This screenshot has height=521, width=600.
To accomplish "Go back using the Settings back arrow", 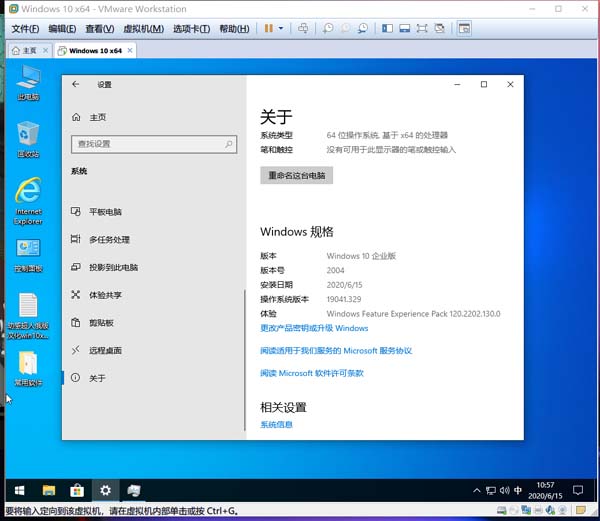I will pyautogui.click(x=76, y=84).
